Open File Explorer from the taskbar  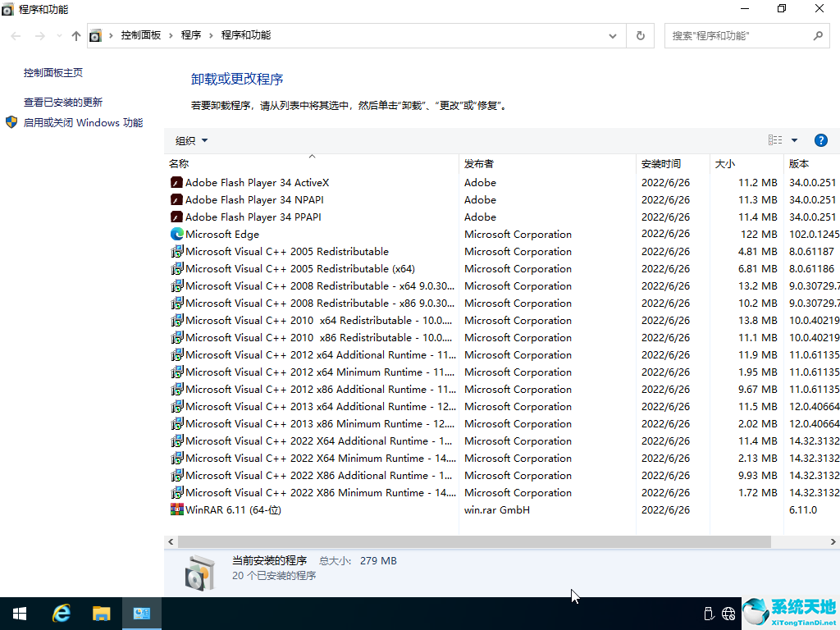click(x=101, y=614)
